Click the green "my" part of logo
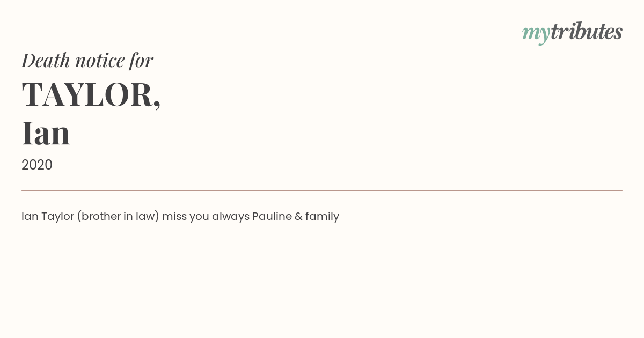 [536, 34]
